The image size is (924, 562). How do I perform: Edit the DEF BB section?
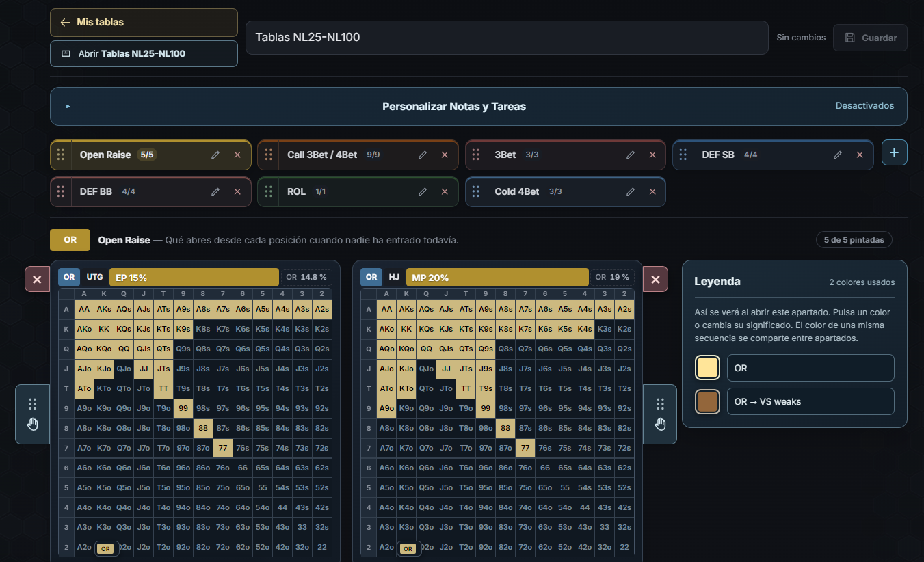(215, 192)
